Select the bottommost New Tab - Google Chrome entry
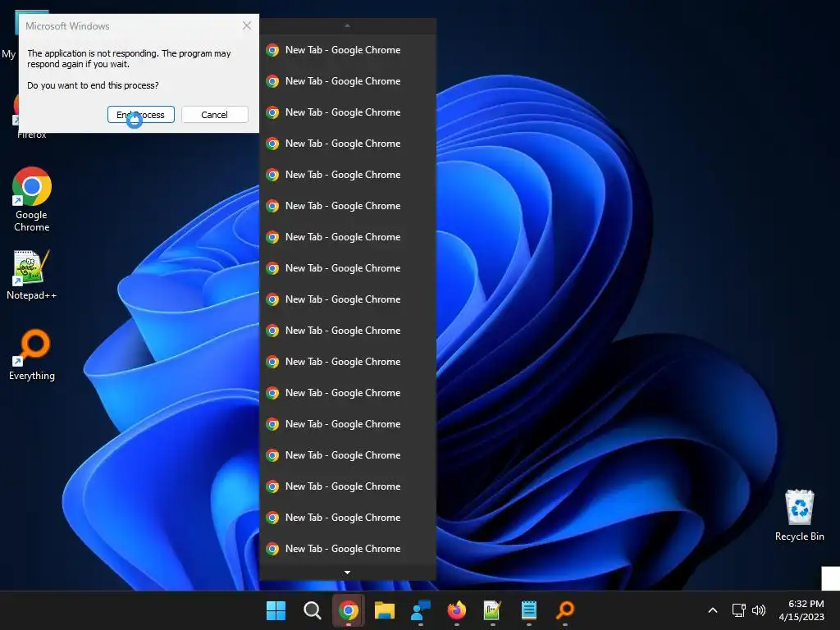This screenshot has width=840, height=630. (348, 549)
